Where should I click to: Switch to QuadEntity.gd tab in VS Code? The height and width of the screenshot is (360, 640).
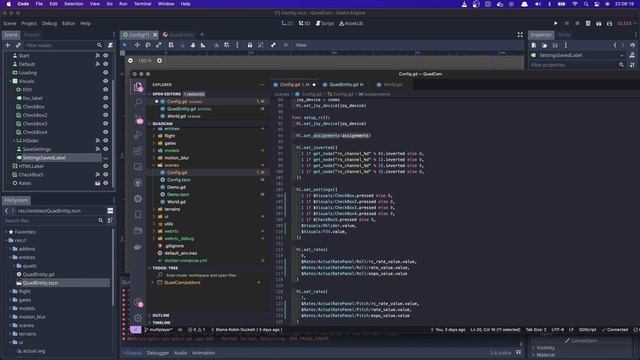[343, 85]
